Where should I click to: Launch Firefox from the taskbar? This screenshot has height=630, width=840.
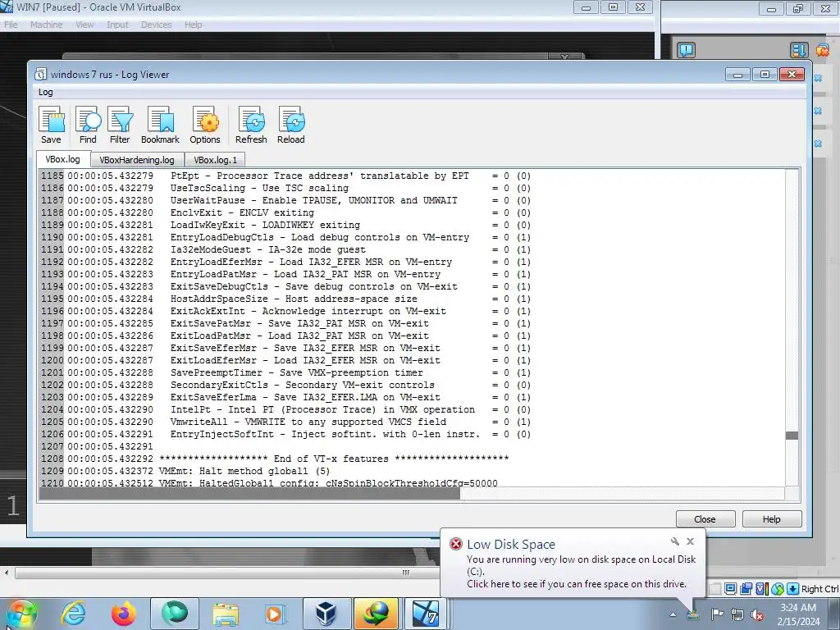[x=123, y=614]
